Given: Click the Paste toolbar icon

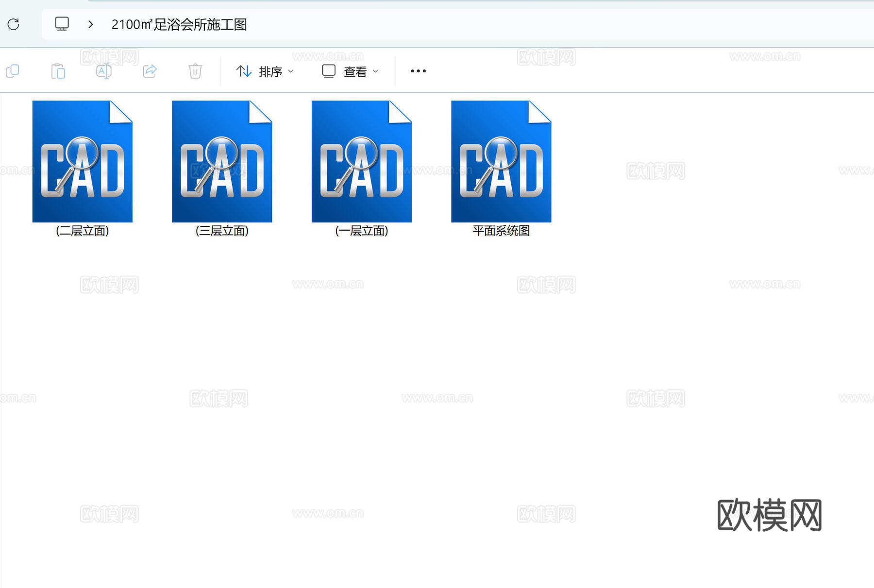Looking at the screenshot, I should point(58,71).
